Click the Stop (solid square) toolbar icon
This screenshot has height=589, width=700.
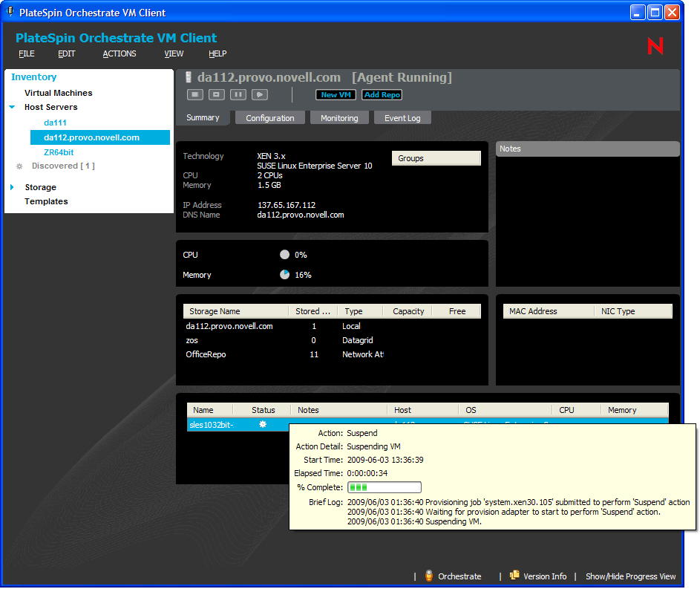click(x=194, y=94)
